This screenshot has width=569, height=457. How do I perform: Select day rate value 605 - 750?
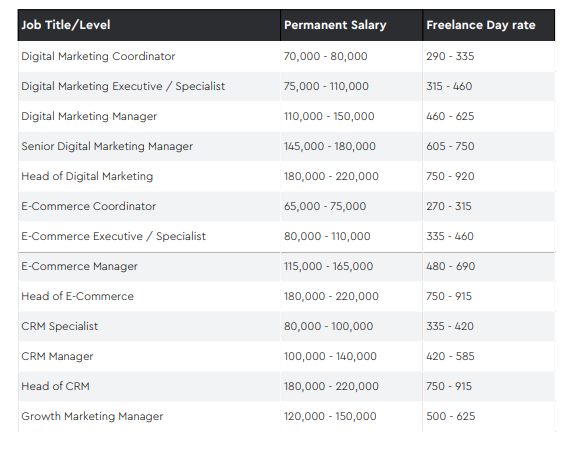[450, 146]
